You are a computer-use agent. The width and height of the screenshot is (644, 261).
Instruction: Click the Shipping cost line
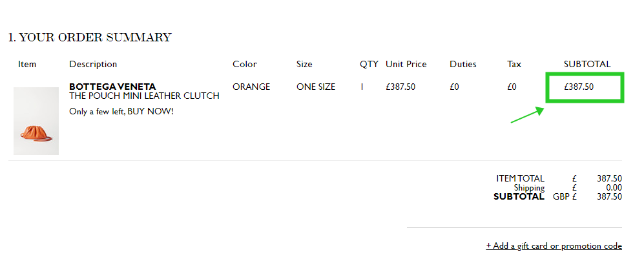coord(568,188)
